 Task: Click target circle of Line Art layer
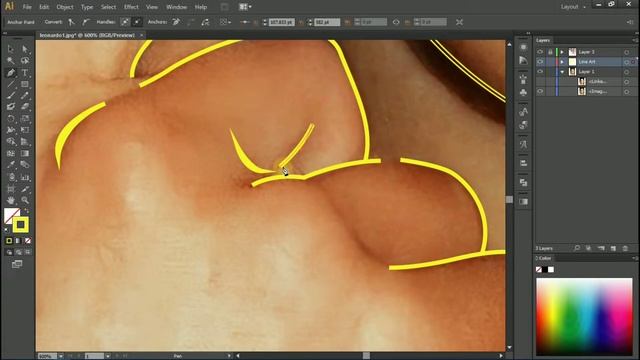click(627, 62)
